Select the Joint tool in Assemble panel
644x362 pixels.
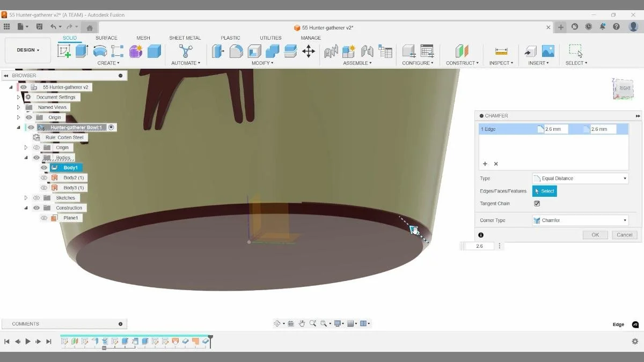331,51
